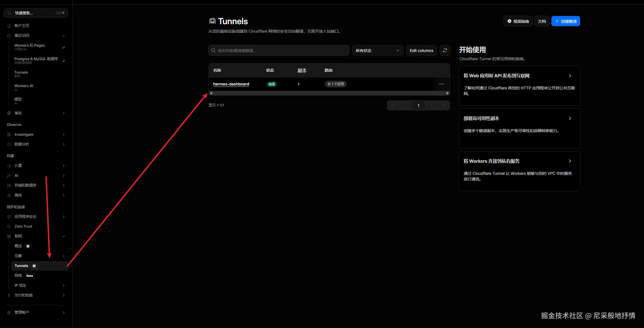
Task: Unpin Workers 和 Pages pin icon
Action: (x=64, y=47)
